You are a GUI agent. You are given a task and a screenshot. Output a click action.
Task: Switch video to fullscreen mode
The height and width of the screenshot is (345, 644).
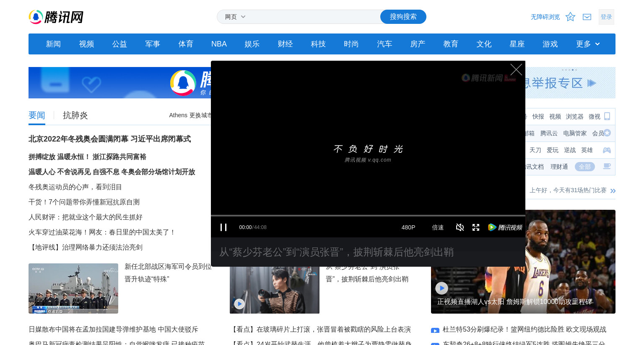[x=476, y=227]
